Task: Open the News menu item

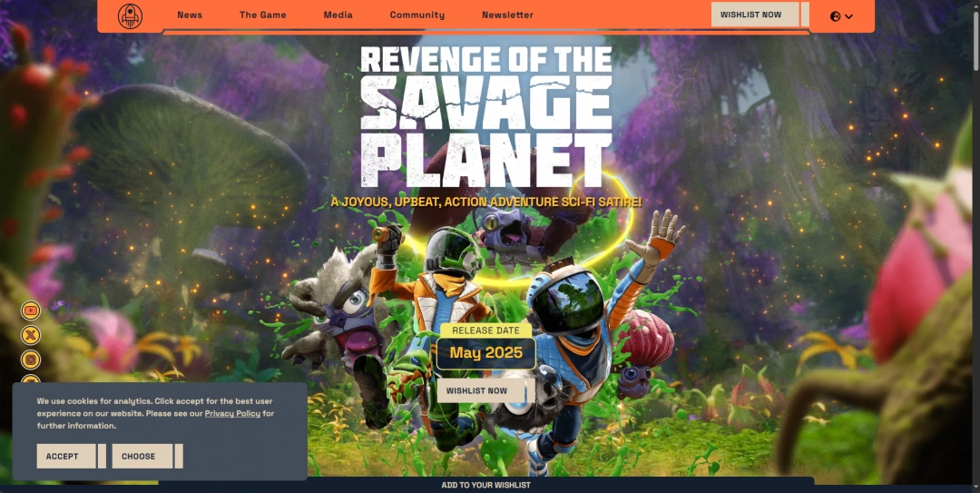Action: click(x=190, y=15)
